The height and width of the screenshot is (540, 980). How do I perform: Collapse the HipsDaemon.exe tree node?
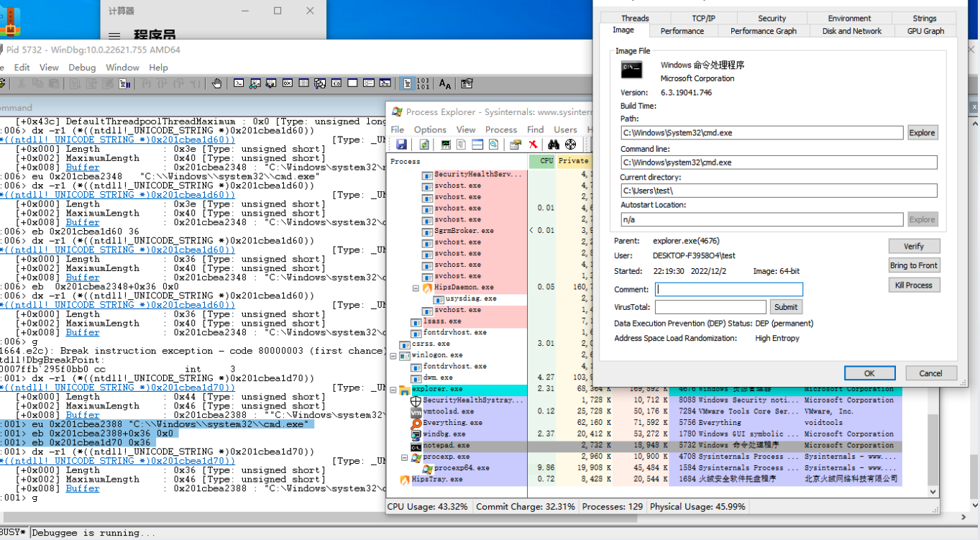(416, 288)
